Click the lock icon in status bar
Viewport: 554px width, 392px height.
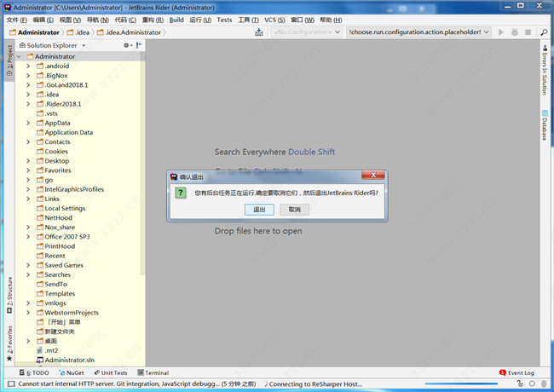[x=520, y=383]
